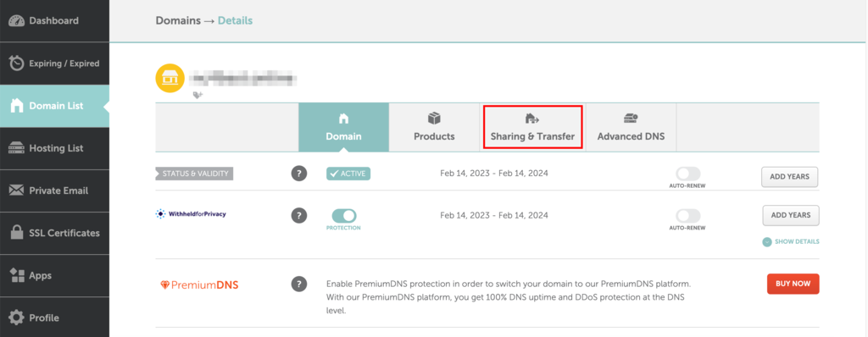Click the add-tag icon below the domain name

pos(198,95)
